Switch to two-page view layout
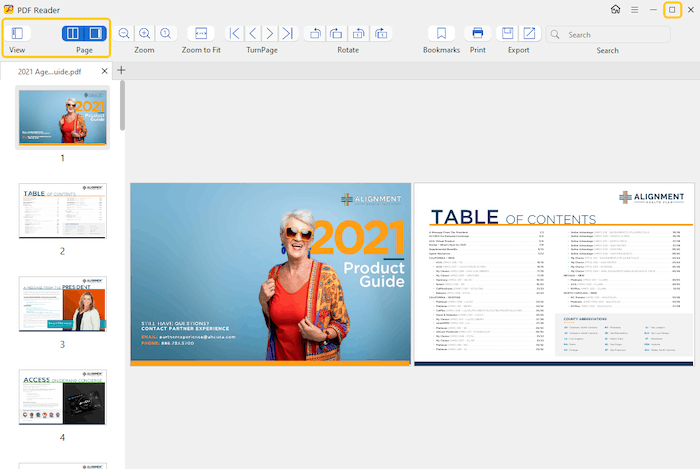 coord(73,33)
